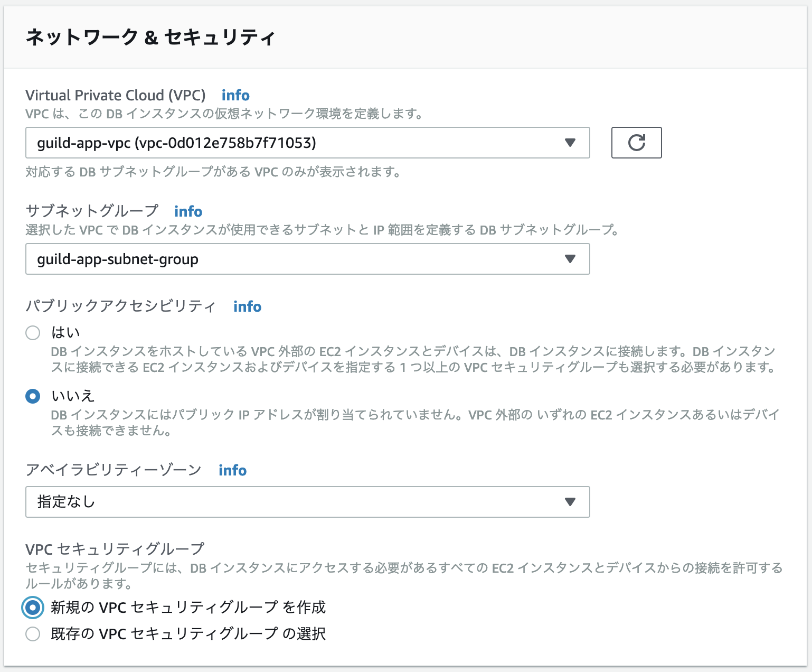Click the 対応する DB サブネットグループ note
The image size is (812, 672).
click(x=213, y=172)
